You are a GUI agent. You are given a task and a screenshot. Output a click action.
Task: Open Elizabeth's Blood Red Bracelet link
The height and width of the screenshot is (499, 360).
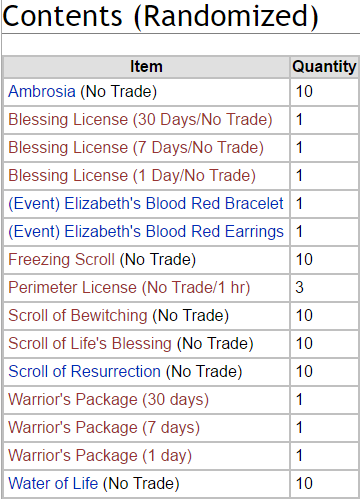(146, 204)
